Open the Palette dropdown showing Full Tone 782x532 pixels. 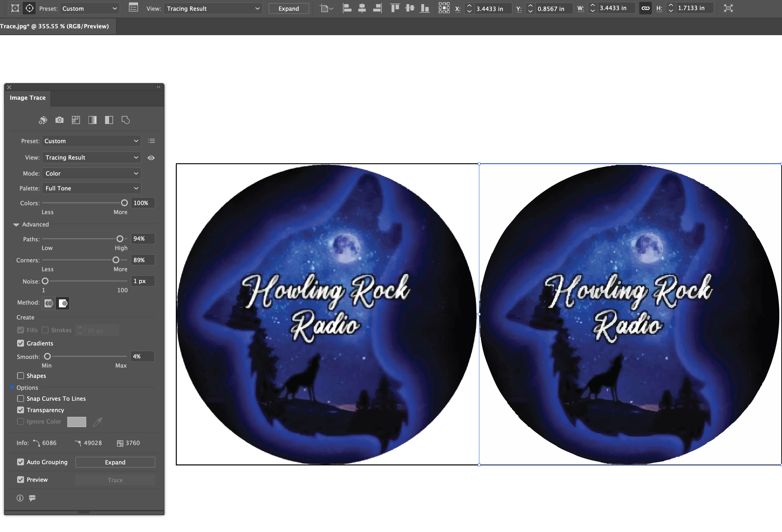tap(92, 188)
